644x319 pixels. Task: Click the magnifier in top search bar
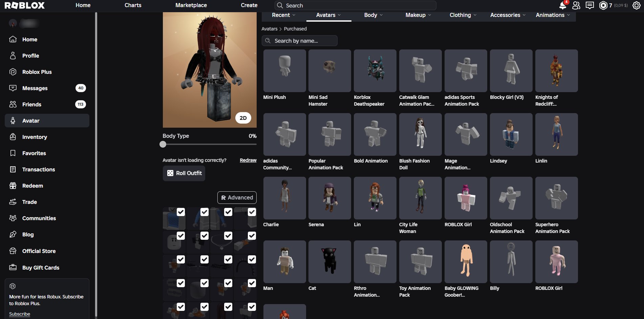tap(280, 5)
